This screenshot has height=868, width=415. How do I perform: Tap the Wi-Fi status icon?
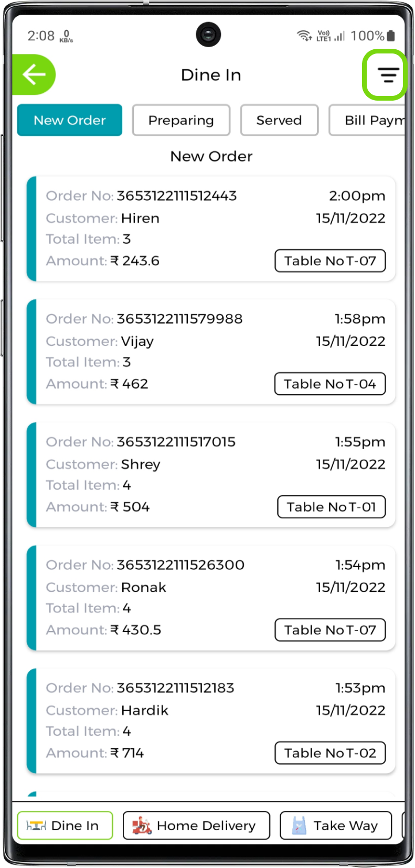tap(304, 36)
